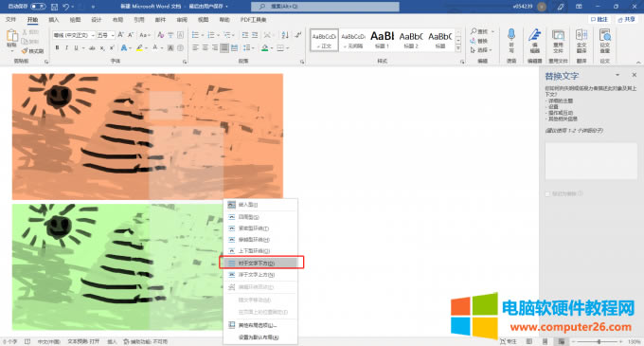The image size is (644, 346).
Task: Switch to the 插入 ribbon tab
Action: pyautogui.click(x=54, y=20)
